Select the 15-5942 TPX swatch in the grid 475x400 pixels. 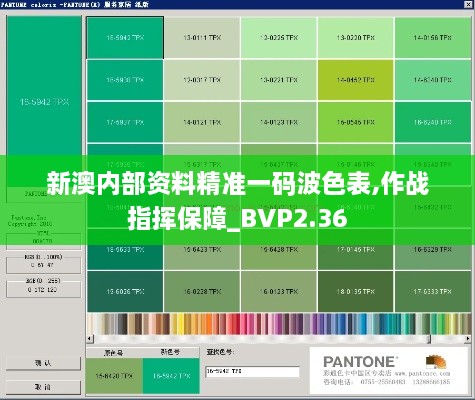point(125,38)
